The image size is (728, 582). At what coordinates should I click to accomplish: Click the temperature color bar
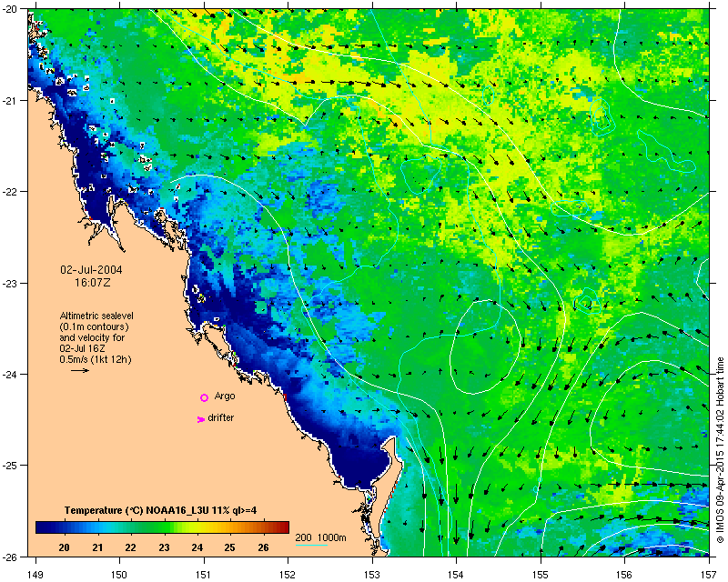coord(162,527)
